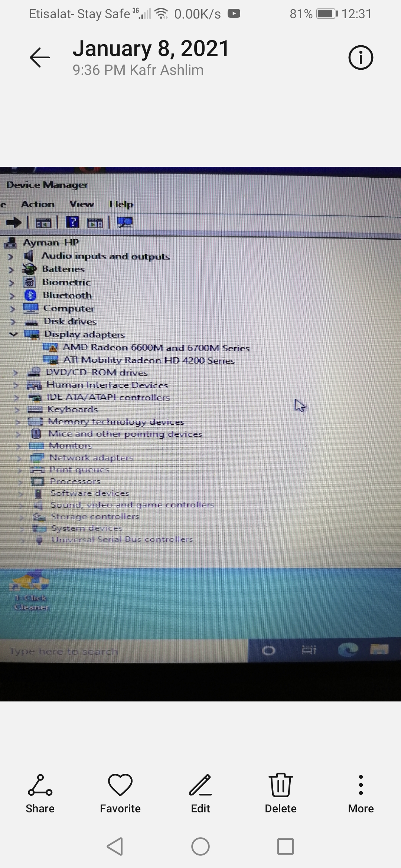Image resolution: width=401 pixels, height=868 pixels.
Task: Click the Type here to search box
Action: pos(124,651)
